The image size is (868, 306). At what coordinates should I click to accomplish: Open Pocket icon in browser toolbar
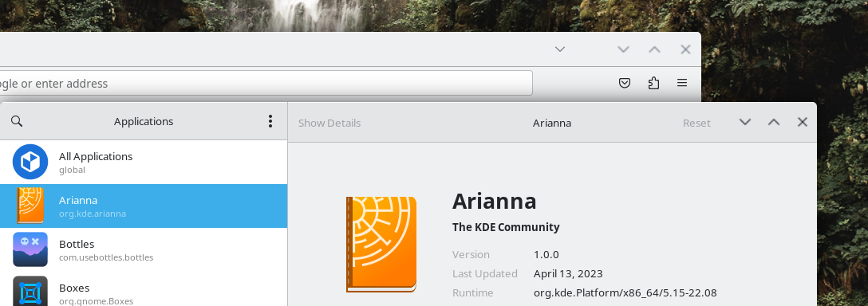point(625,83)
